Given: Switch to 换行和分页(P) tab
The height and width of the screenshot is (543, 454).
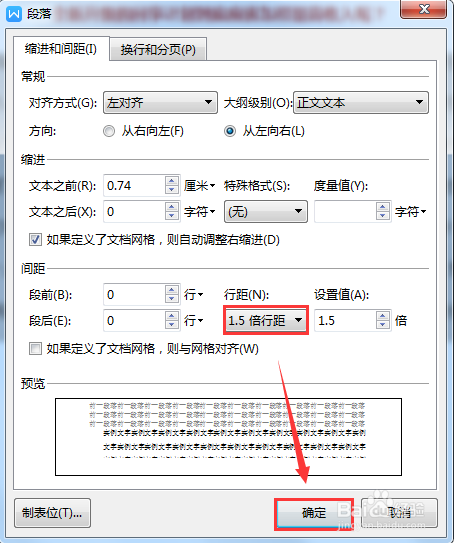Looking at the screenshot, I should point(158,50).
